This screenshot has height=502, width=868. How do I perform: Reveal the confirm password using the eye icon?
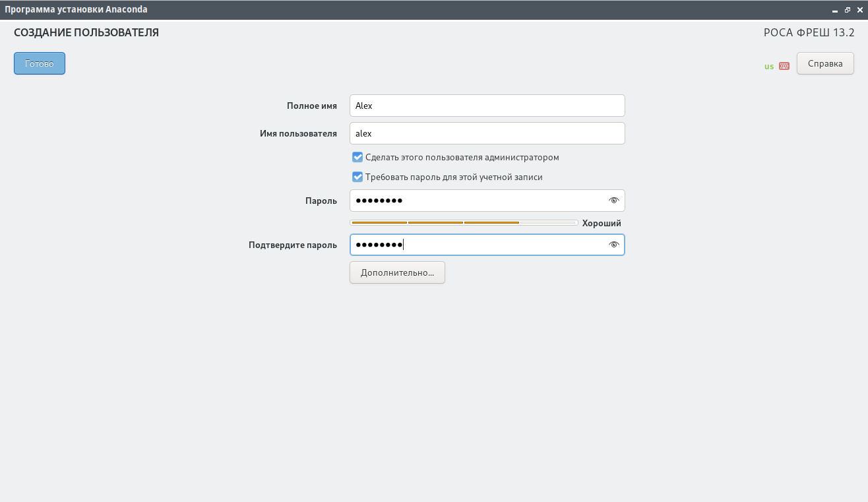point(614,245)
